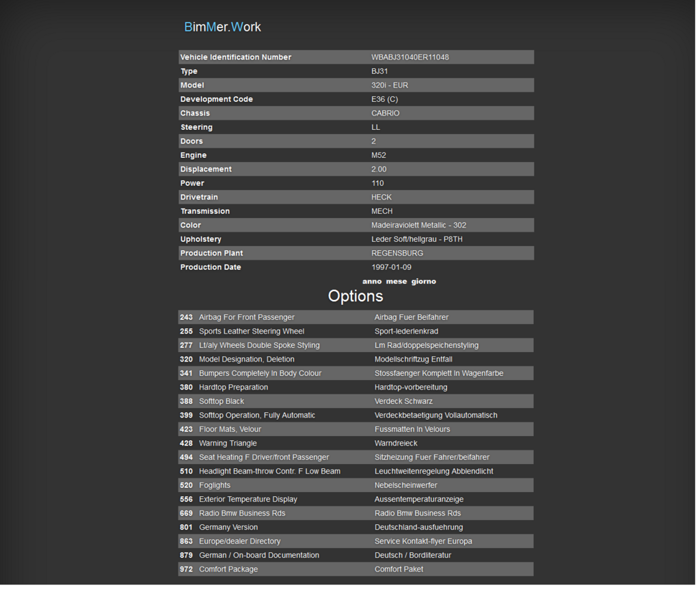The image size is (700, 596).
Task: Click development code value E36 (C)
Action: [384, 99]
